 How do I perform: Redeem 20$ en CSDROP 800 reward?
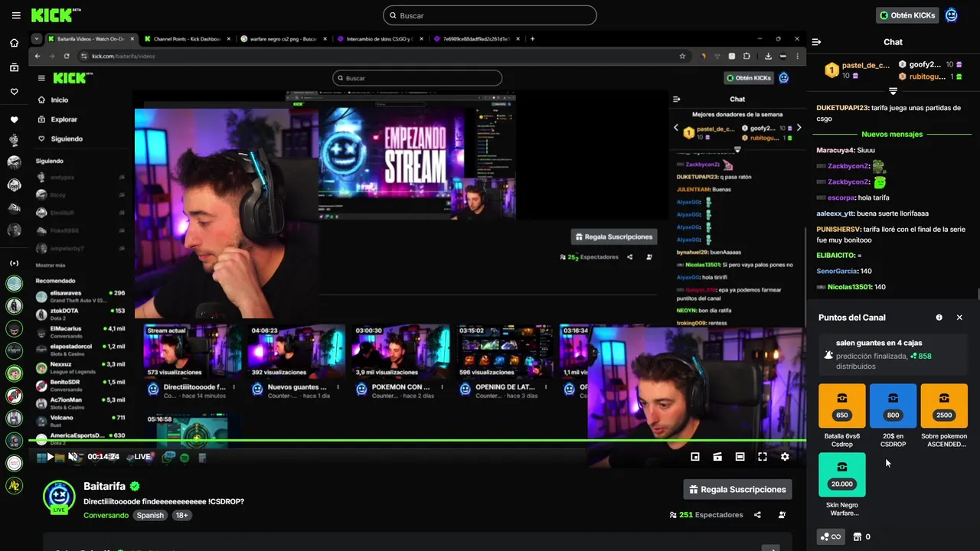tap(893, 416)
